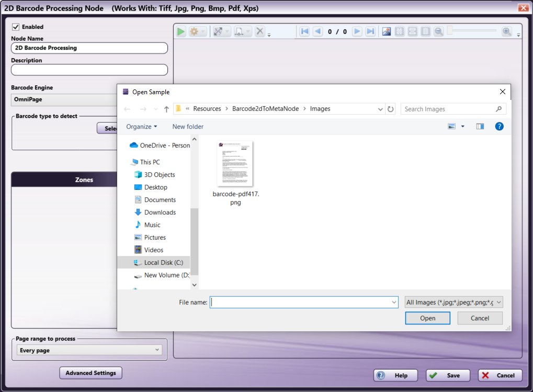Image resolution: width=533 pixels, height=392 pixels.
Task: Click Cancel in the Barcode Processing Node window
Action: pos(500,375)
